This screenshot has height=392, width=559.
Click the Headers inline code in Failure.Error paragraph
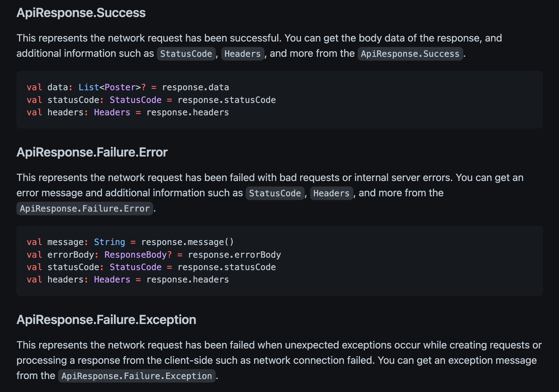(331, 193)
